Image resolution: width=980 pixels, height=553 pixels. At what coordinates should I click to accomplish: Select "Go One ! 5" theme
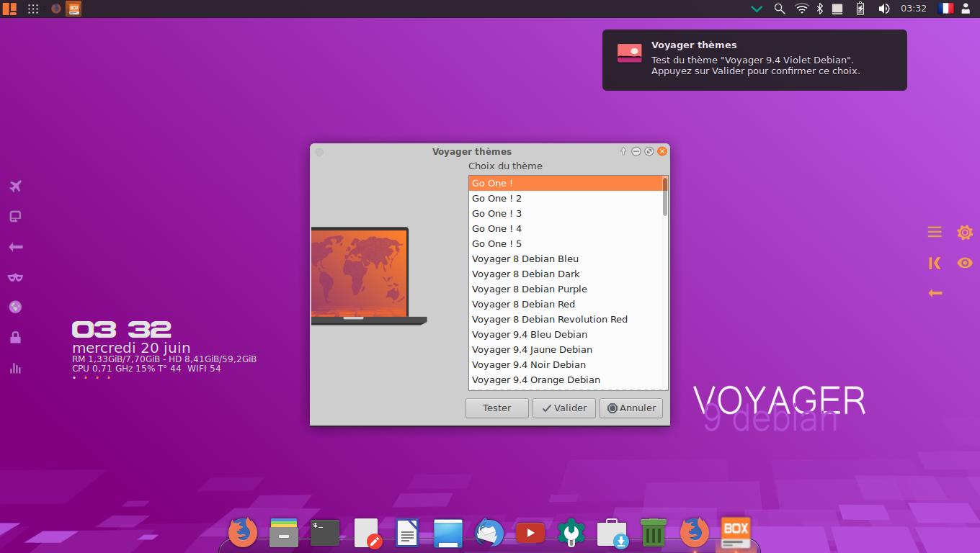tap(566, 244)
